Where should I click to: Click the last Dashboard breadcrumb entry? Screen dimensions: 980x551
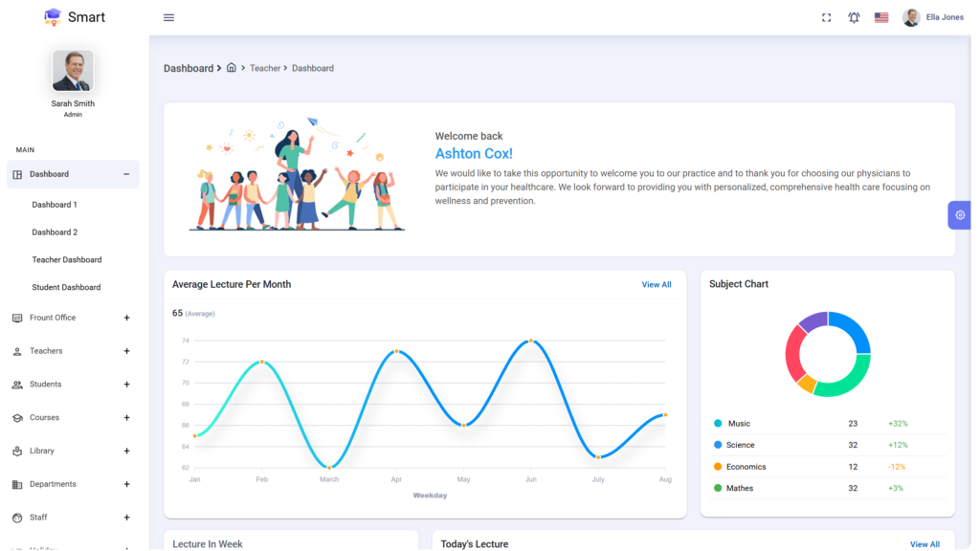click(x=313, y=68)
